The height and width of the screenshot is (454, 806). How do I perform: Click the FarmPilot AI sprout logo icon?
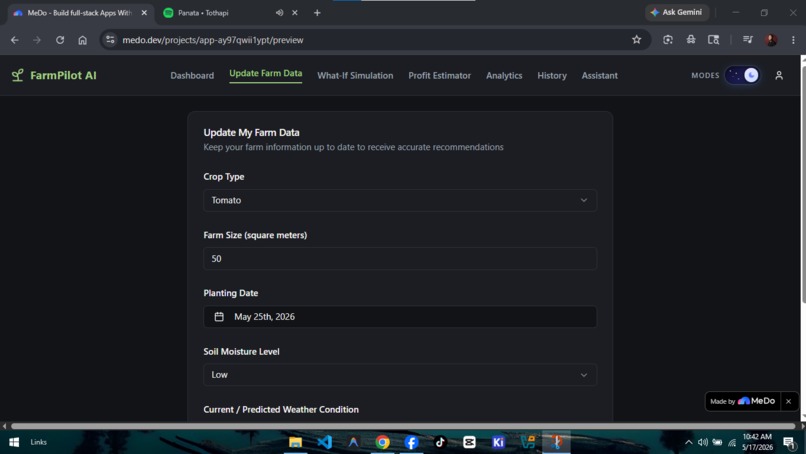point(17,76)
